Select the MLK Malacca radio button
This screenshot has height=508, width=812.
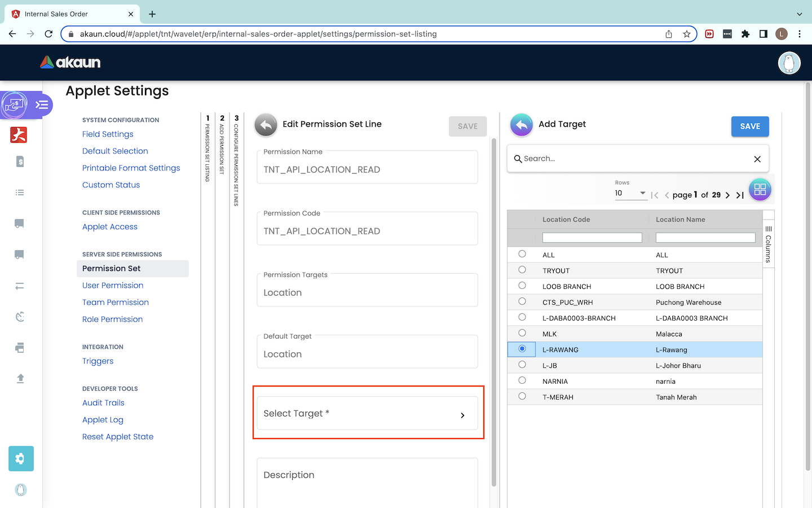click(x=522, y=333)
